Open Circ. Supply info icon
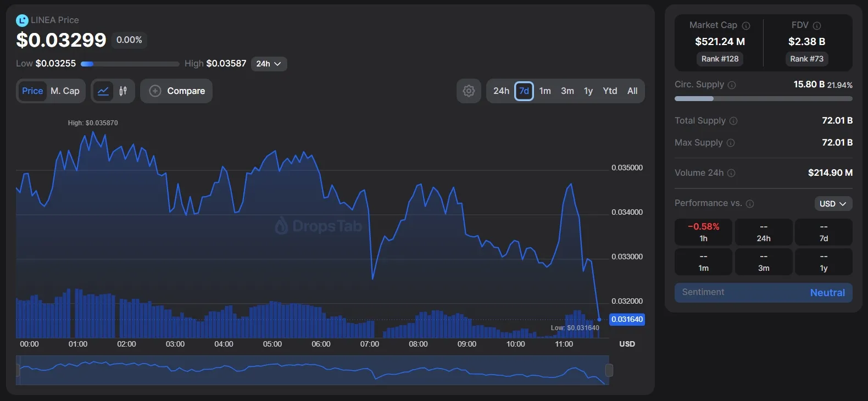Screen dimensions: 868x401 pyautogui.click(x=732, y=85)
